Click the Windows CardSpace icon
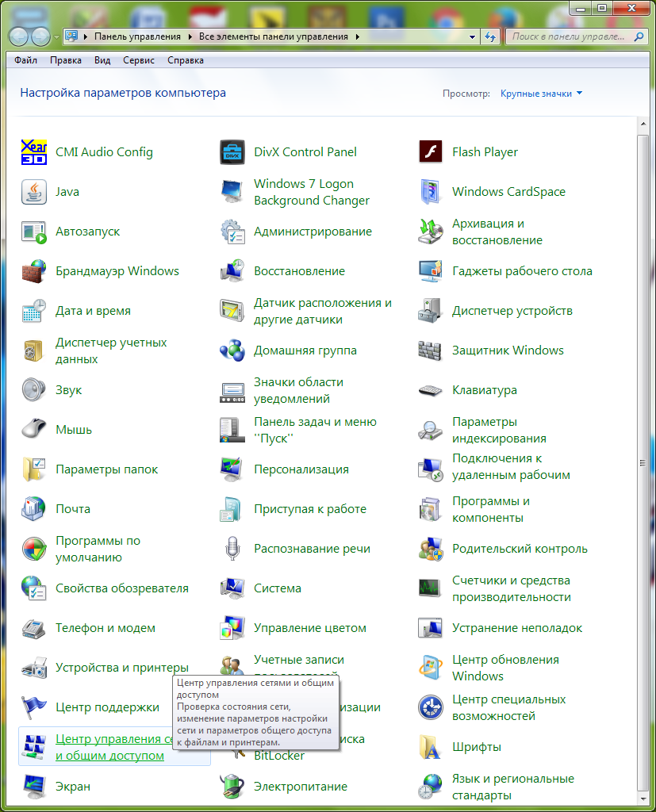Screen dimensions: 656x812 coord(431,192)
